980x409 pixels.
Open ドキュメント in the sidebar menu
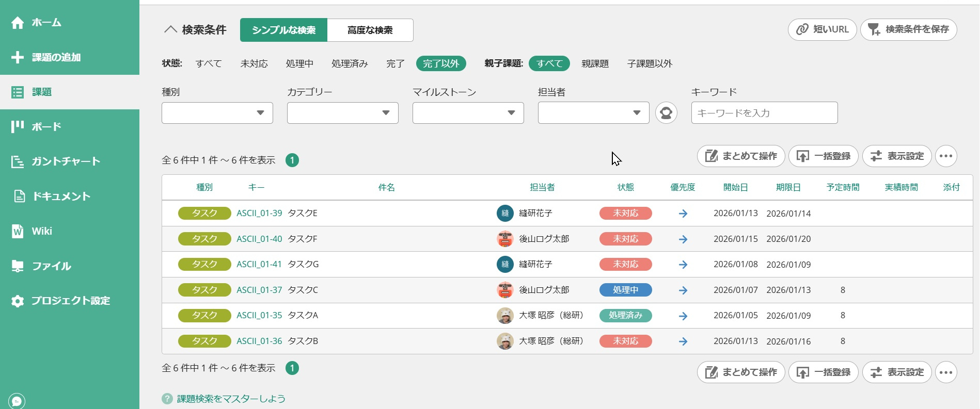coord(61,196)
